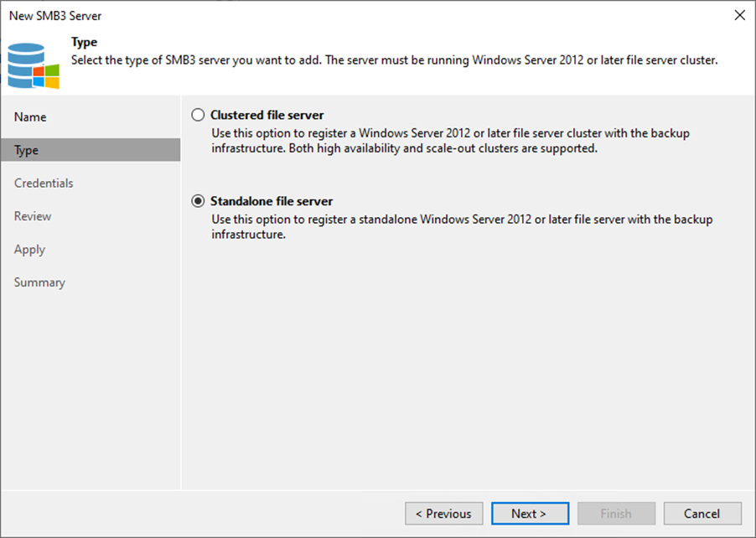Switch to the Apply step
The height and width of the screenshot is (538, 756).
pos(30,250)
